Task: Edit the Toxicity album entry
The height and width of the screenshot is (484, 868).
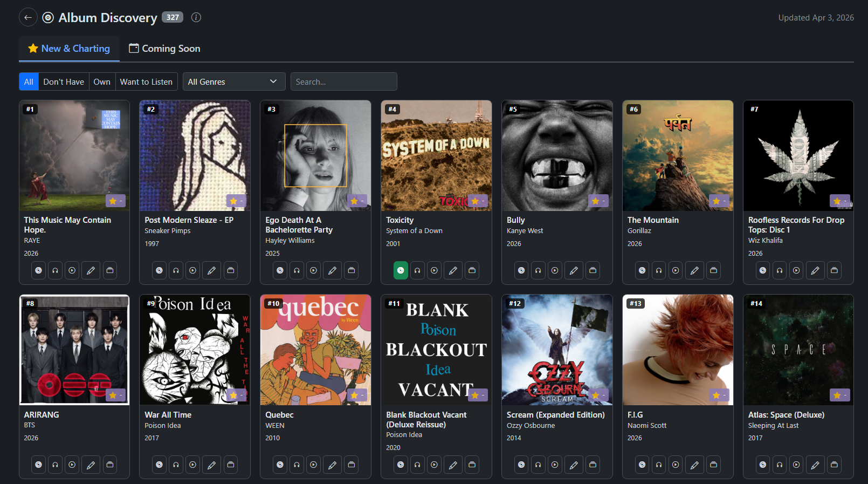Action: 453,270
